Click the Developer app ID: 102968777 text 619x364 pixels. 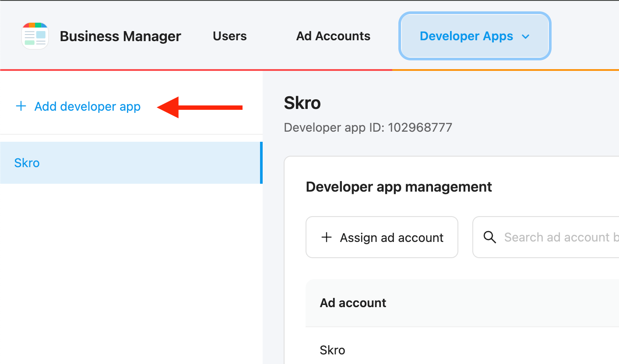pyautogui.click(x=368, y=127)
